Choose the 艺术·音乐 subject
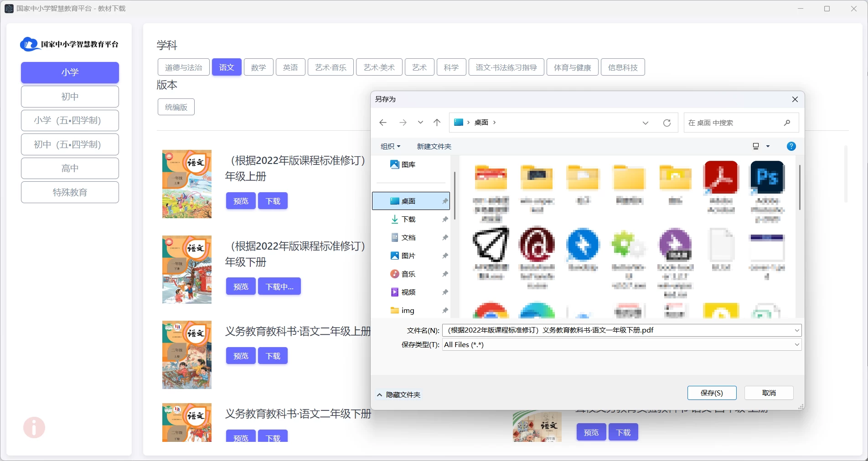 (x=331, y=67)
